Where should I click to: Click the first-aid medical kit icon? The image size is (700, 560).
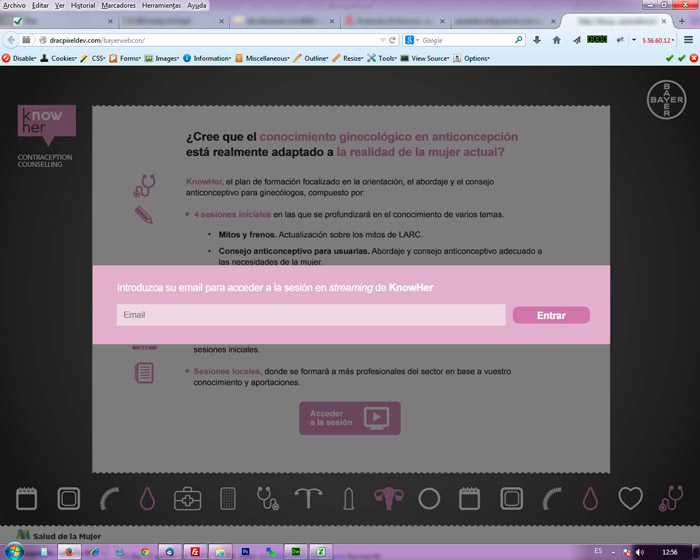[188, 499]
